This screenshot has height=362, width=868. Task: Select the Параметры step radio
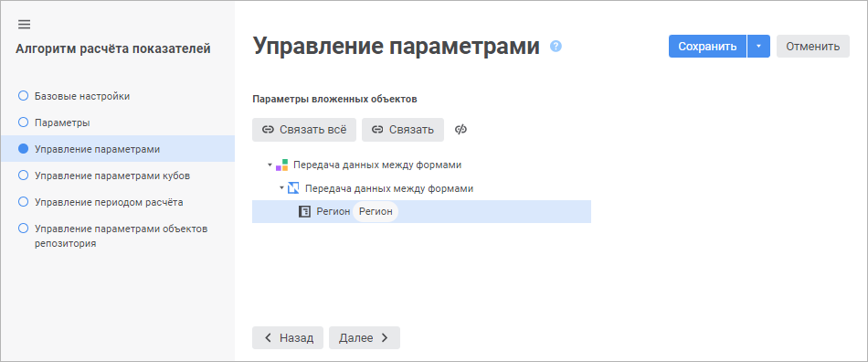[x=23, y=122]
